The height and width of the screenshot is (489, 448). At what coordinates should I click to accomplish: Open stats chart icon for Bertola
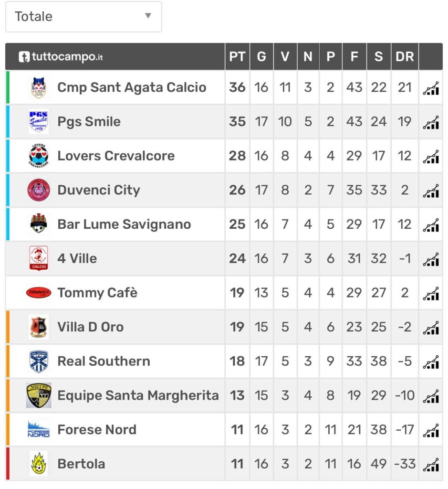[431, 465]
